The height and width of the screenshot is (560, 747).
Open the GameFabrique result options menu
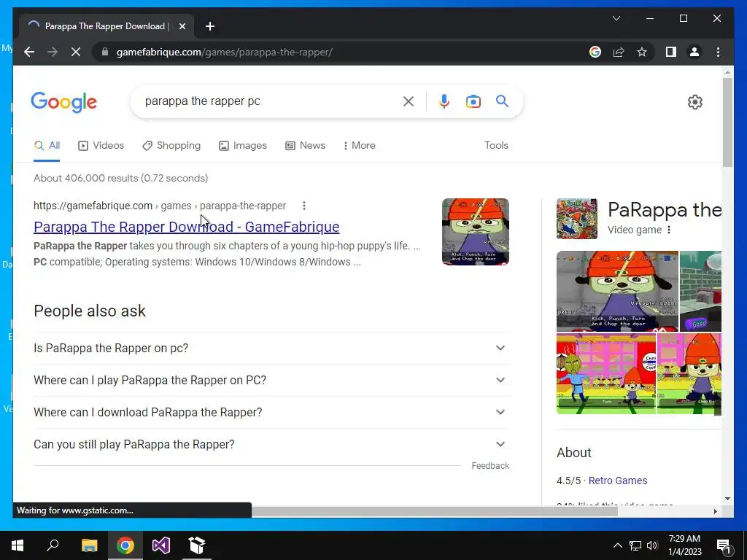(x=304, y=206)
